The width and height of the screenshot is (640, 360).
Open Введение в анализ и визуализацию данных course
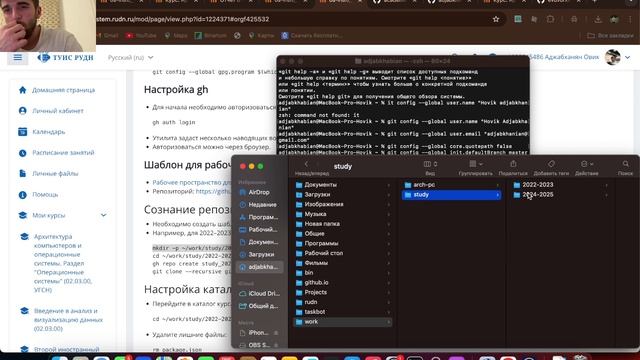(x=68, y=319)
